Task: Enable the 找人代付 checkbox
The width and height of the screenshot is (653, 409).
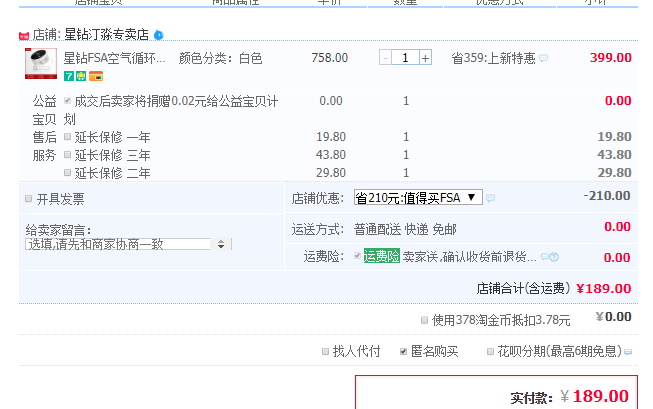Action: tap(326, 352)
